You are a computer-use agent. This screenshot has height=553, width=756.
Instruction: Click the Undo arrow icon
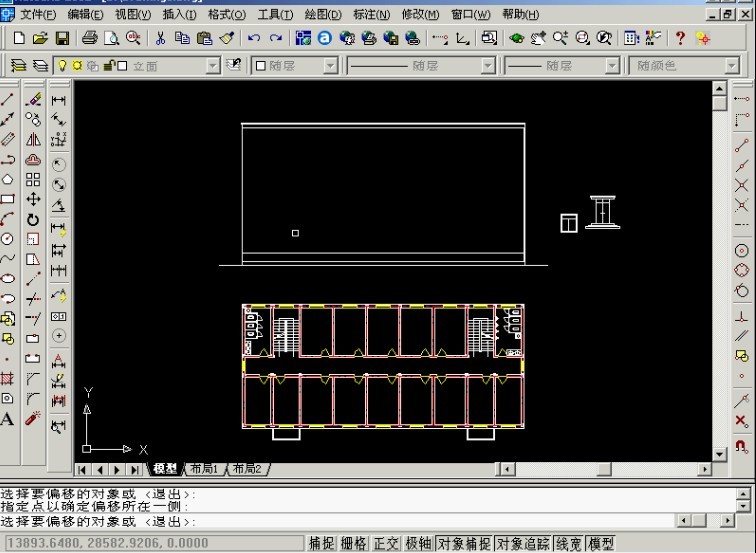[254, 38]
